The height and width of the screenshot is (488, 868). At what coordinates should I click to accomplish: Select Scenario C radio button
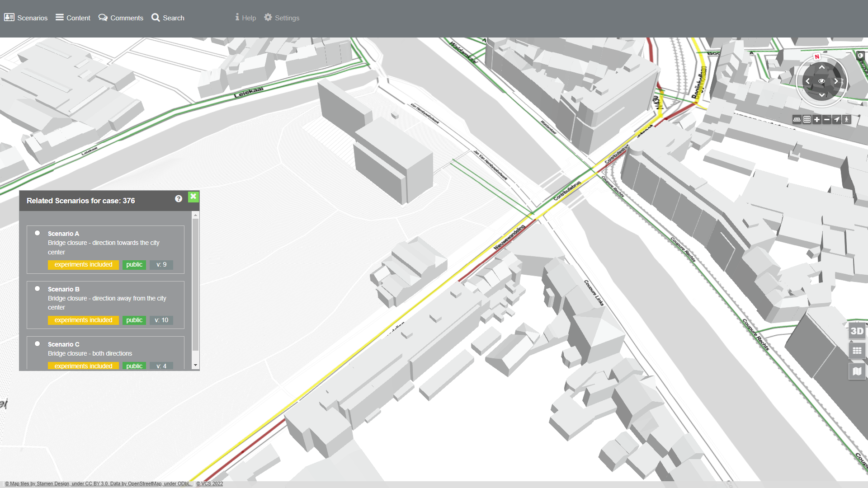(38, 344)
